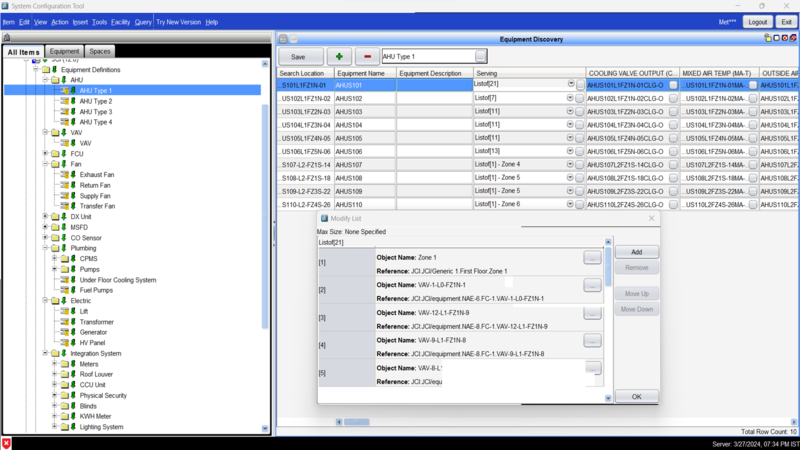
Task: Open the Facility menu
Action: [x=120, y=22]
